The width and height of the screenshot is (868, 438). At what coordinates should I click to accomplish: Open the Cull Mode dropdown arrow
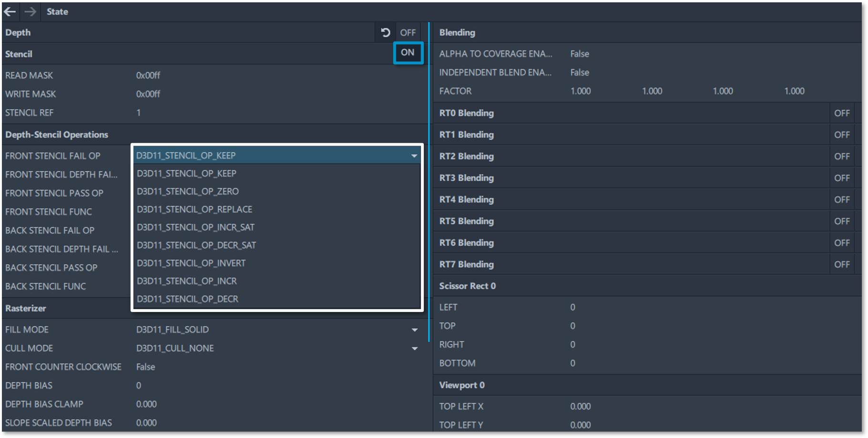coord(414,348)
